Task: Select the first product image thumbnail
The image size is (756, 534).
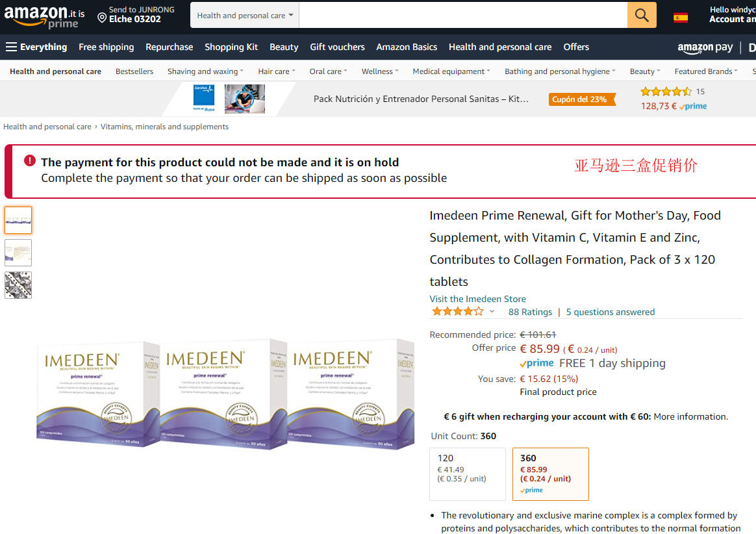Action: [x=18, y=220]
